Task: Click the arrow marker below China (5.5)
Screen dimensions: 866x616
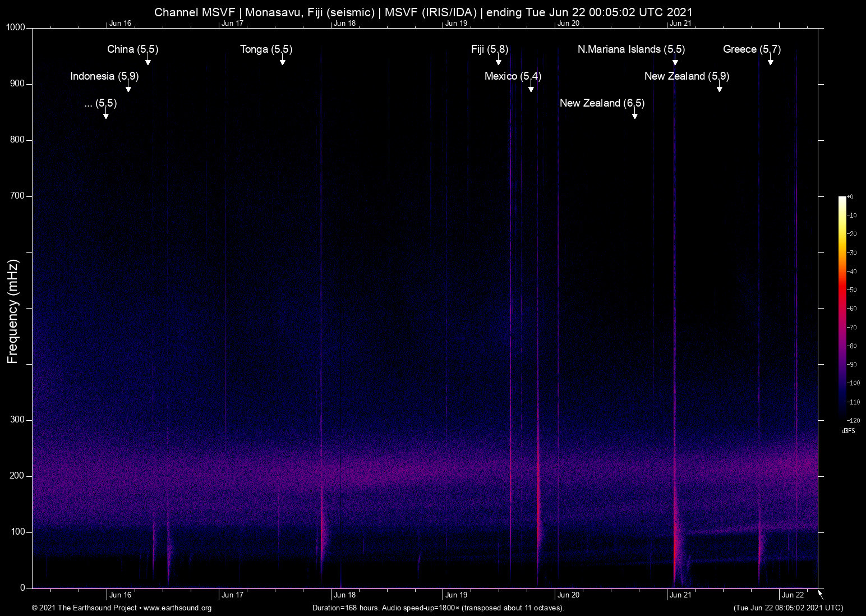Action: click(x=148, y=61)
